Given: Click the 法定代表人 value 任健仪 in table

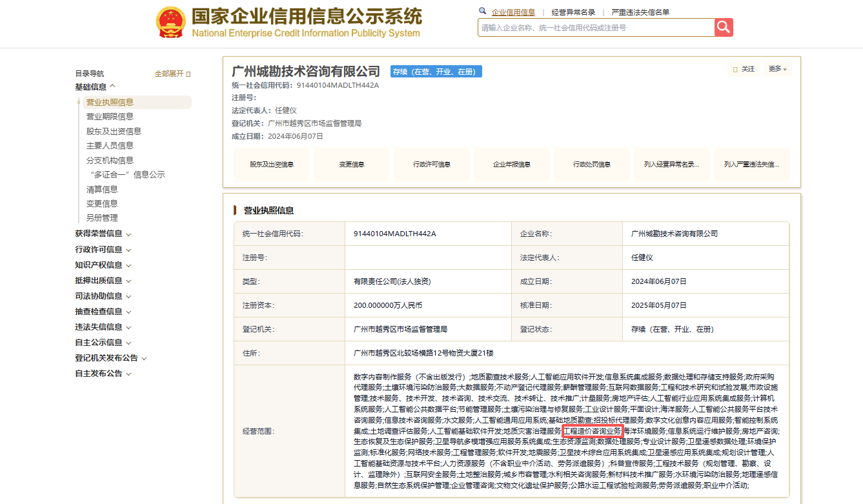Looking at the screenshot, I should coord(642,257).
